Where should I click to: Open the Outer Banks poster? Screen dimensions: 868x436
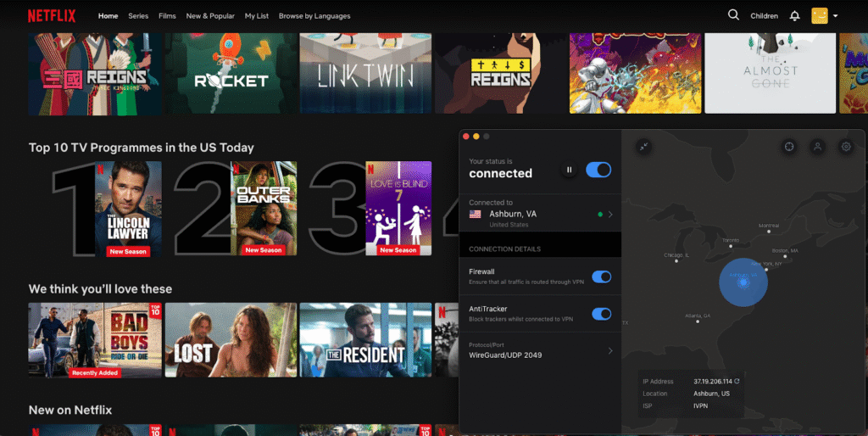(264, 209)
